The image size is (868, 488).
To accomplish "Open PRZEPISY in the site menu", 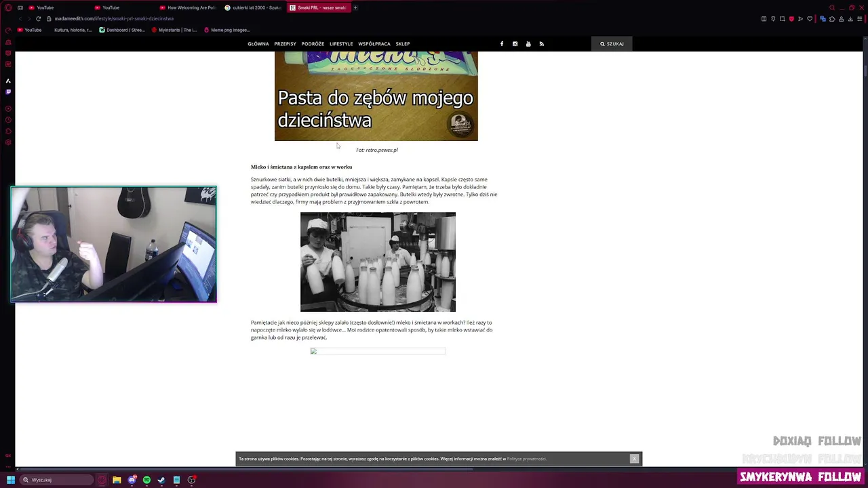I will (x=285, y=44).
